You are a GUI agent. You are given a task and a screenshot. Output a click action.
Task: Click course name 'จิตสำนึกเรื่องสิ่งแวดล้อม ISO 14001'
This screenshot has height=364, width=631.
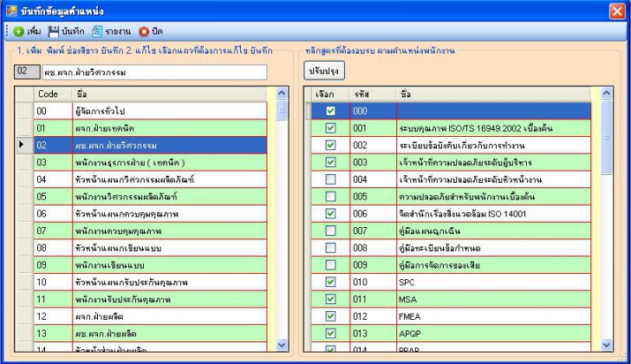point(462,213)
